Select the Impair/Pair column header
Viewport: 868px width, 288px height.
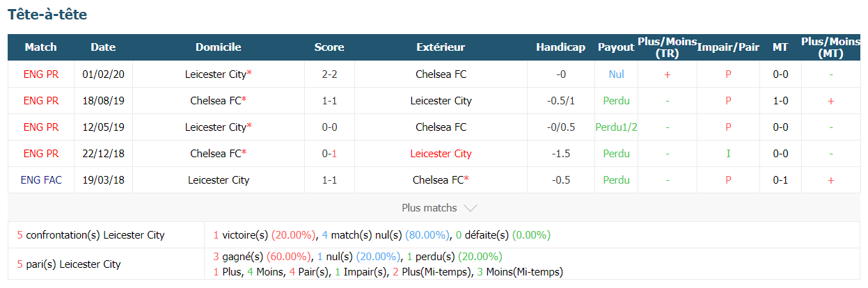(728, 47)
